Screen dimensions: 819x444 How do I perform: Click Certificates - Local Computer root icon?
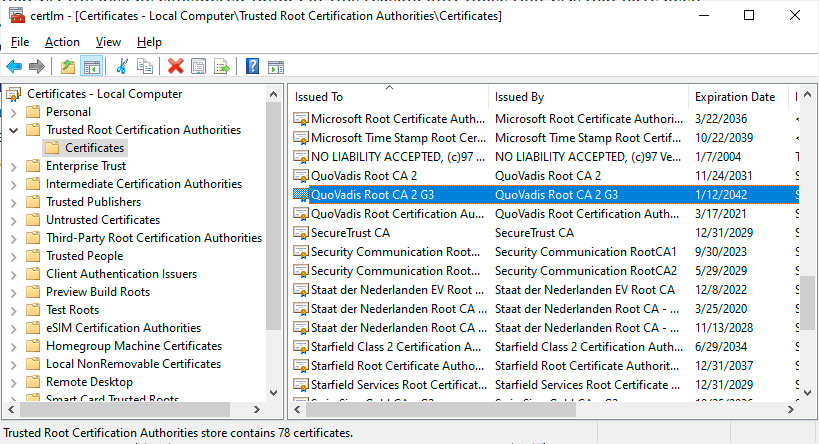coord(14,94)
